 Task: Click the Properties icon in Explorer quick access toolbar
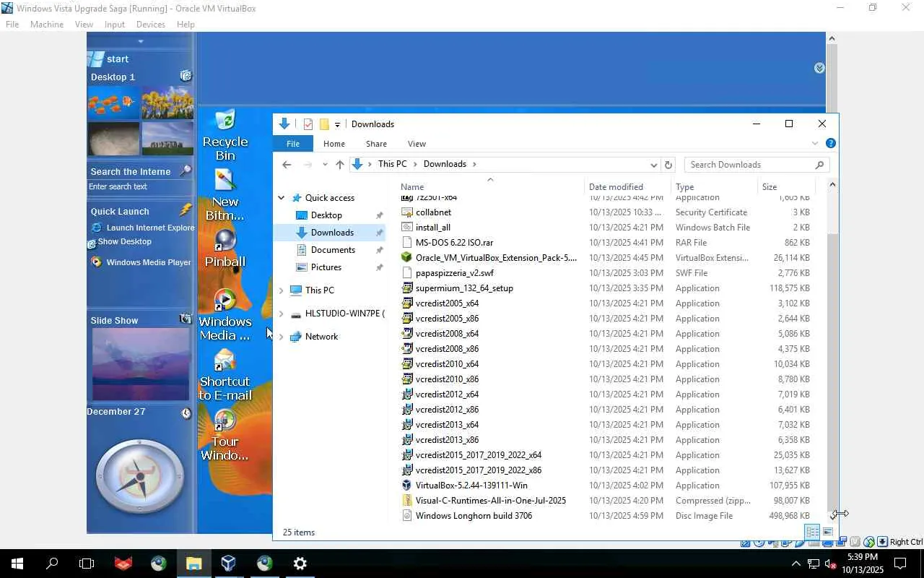308,124
